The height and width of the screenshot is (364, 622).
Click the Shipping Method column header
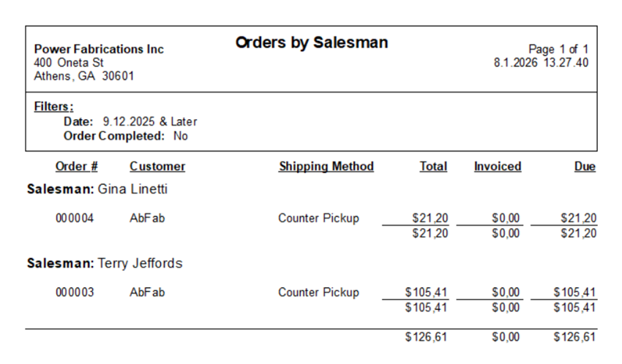[326, 167]
